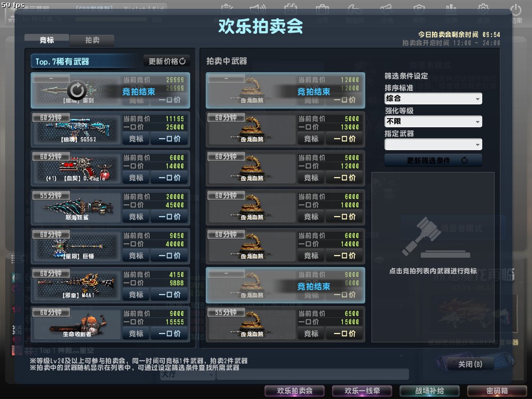Switch to the 竞标 tab
This screenshot has height=399, width=532.
pos(46,40)
